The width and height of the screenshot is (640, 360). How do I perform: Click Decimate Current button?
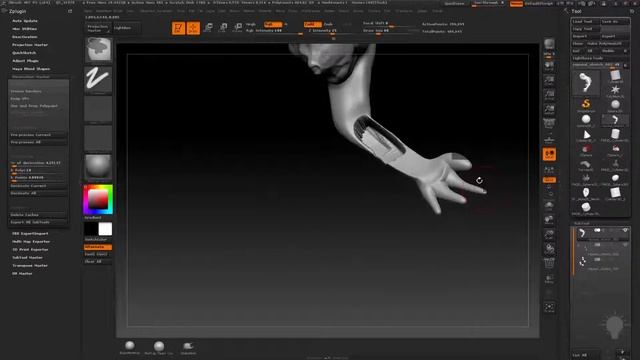(x=38, y=186)
